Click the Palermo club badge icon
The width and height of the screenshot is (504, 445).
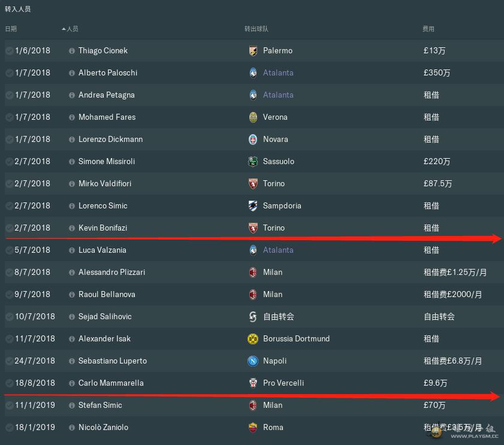click(x=253, y=51)
